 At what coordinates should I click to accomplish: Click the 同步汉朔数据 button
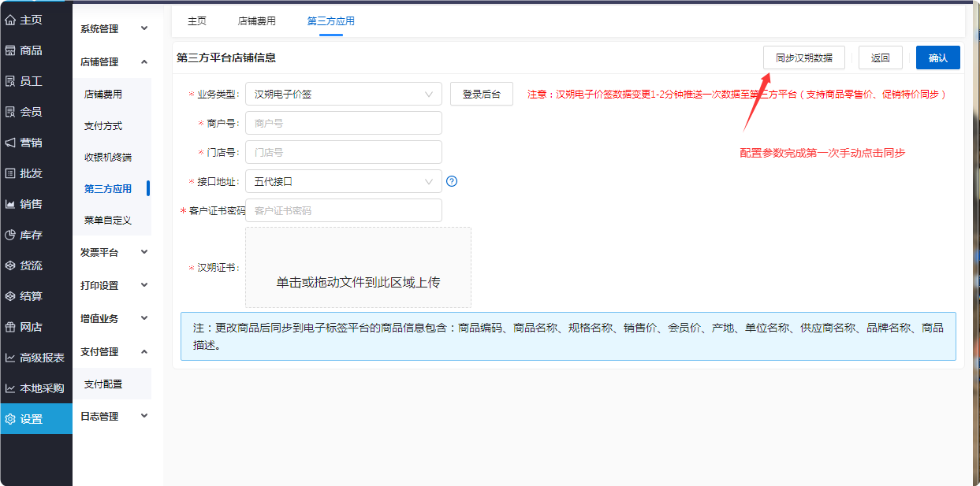[x=803, y=58]
